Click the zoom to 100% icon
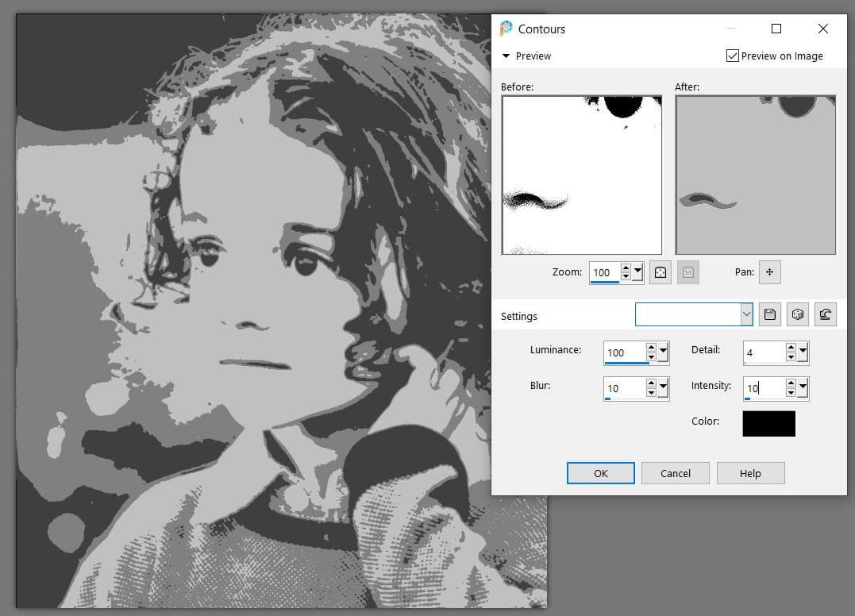 (x=688, y=272)
